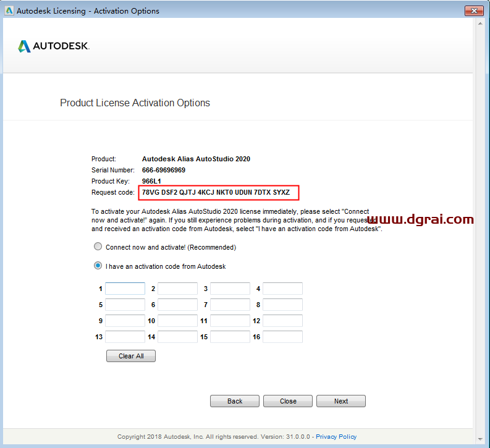Close the Activation Options window
Image resolution: width=490 pixels, height=448 pixels.
pyautogui.click(x=474, y=11)
